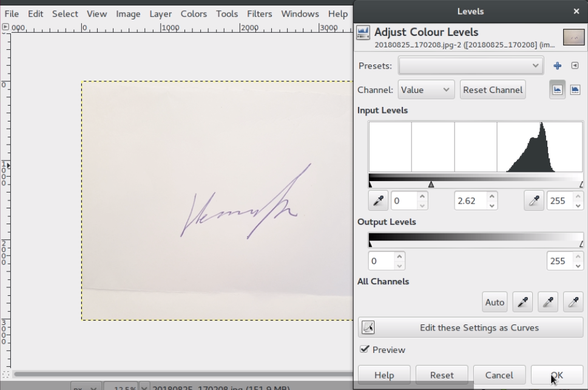588x390 pixels.
Task: Open the File menu
Action: click(x=12, y=14)
